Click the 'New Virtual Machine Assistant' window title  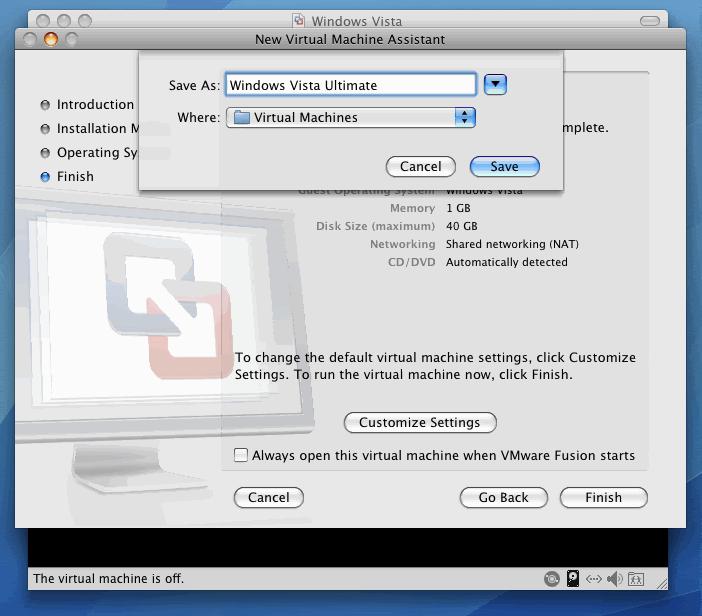350,39
